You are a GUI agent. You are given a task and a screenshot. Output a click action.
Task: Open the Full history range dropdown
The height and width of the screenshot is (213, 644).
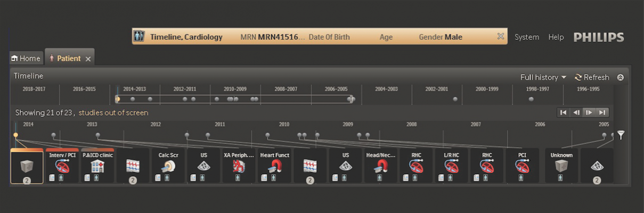point(543,77)
